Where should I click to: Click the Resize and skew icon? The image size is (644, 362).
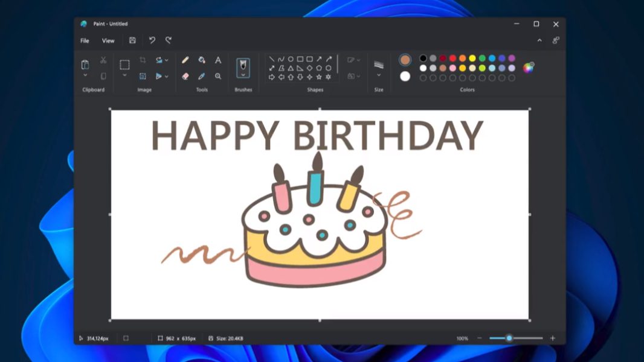click(x=143, y=76)
